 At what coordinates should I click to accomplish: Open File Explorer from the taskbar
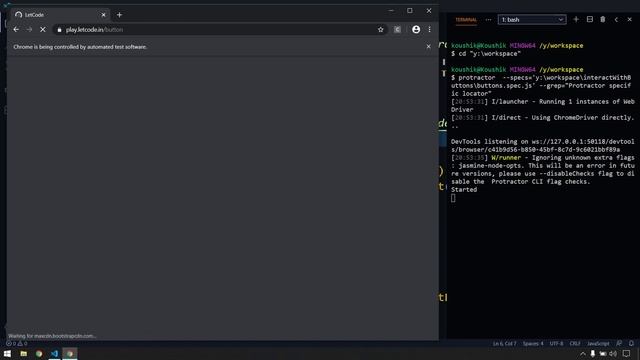tap(23, 353)
